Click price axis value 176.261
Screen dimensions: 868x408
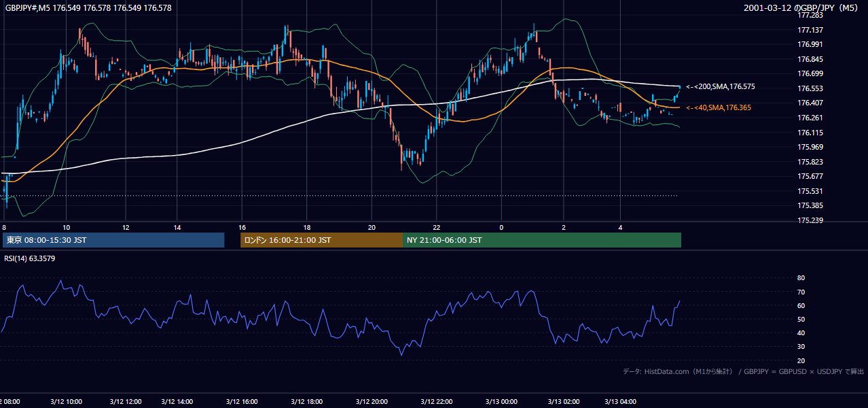(810, 118)
